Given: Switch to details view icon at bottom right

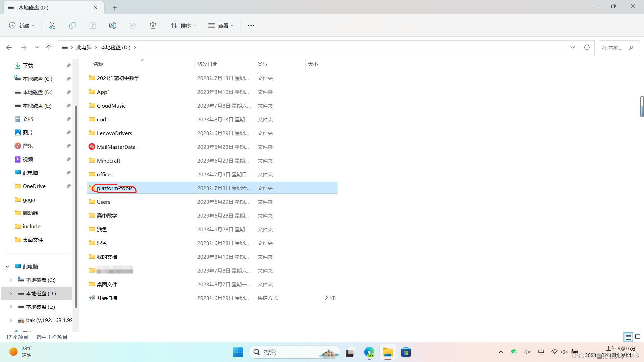Looking at the screenshot, I should (628, 337).
